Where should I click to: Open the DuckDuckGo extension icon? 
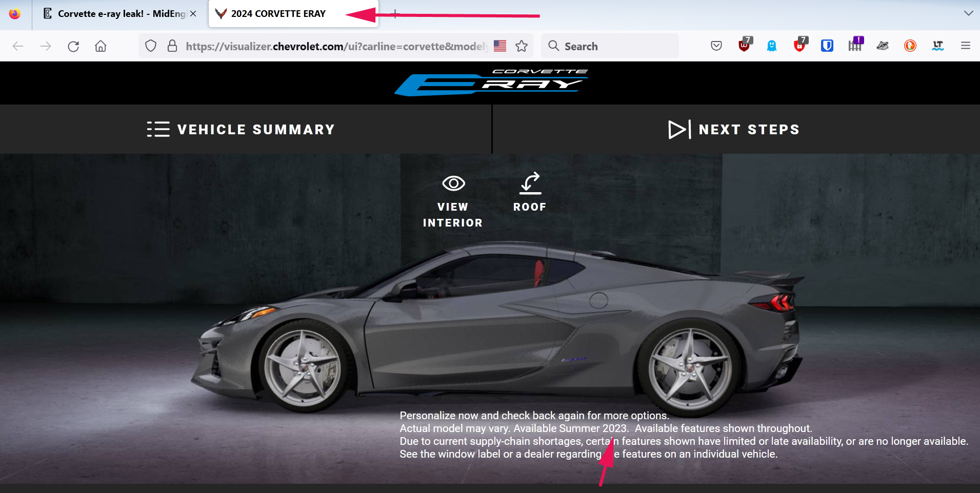coord(910,46)
